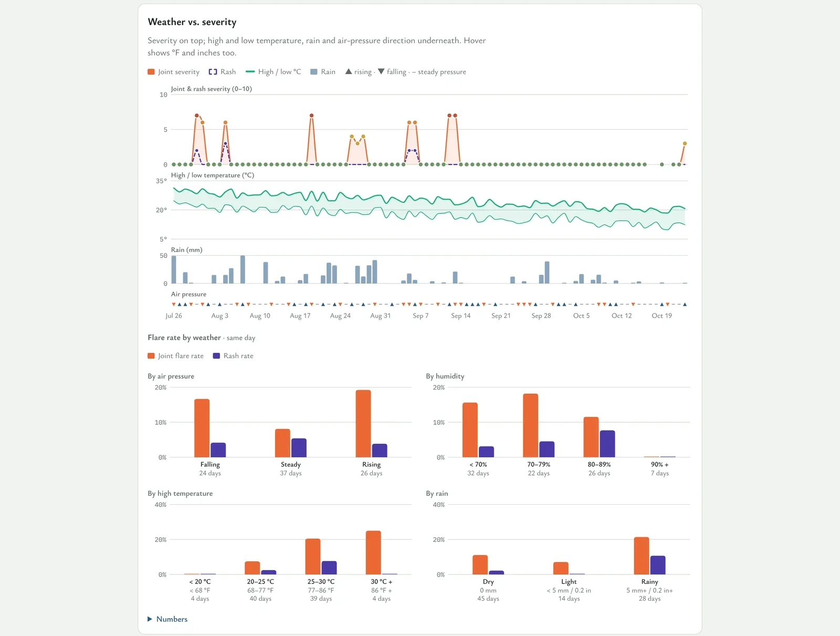Viewport: 840px width, 636px height.
Task: Expand the Numbers disclosure triangle
Action: pyautogui.click(x=150, y=619)
